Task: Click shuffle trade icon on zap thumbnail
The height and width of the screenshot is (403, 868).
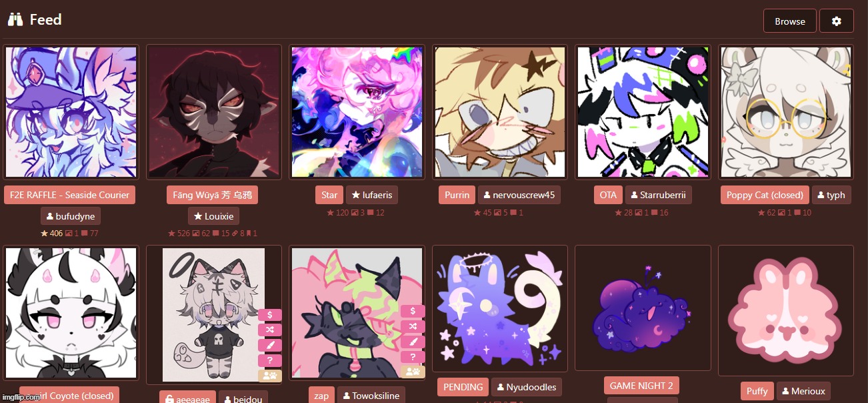Action: pyautogui.click(x=413, y=326)
